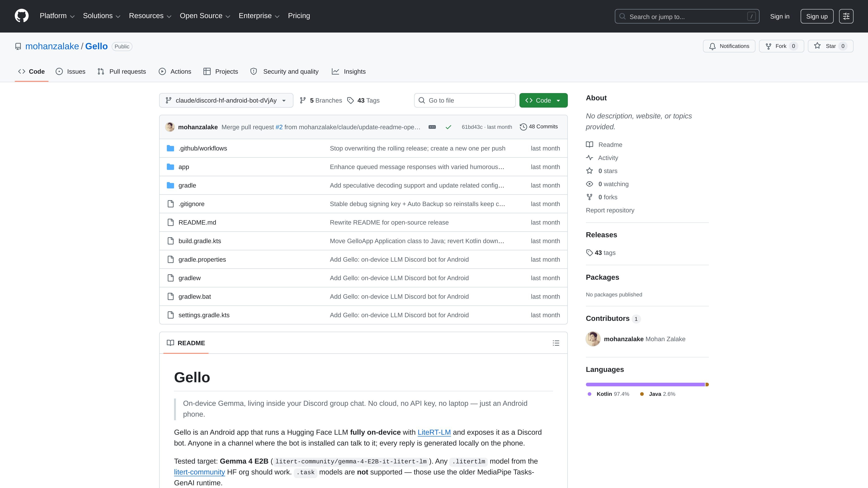Click the file icon beside .gitignore
Image resolution: width=868 pixels, height=488 pixels.
(171, 204)
